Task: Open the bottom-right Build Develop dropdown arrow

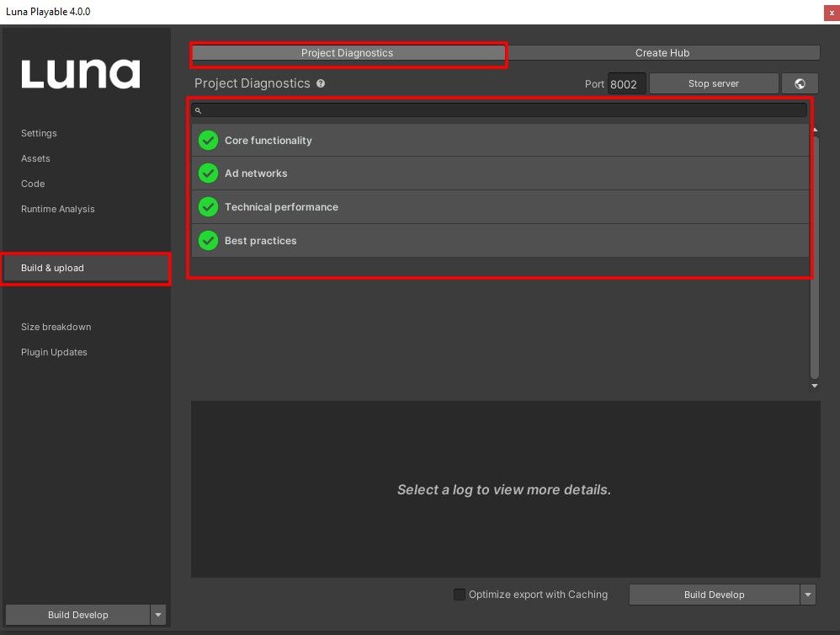Action: pyautogui.click(x=808, y=595)
